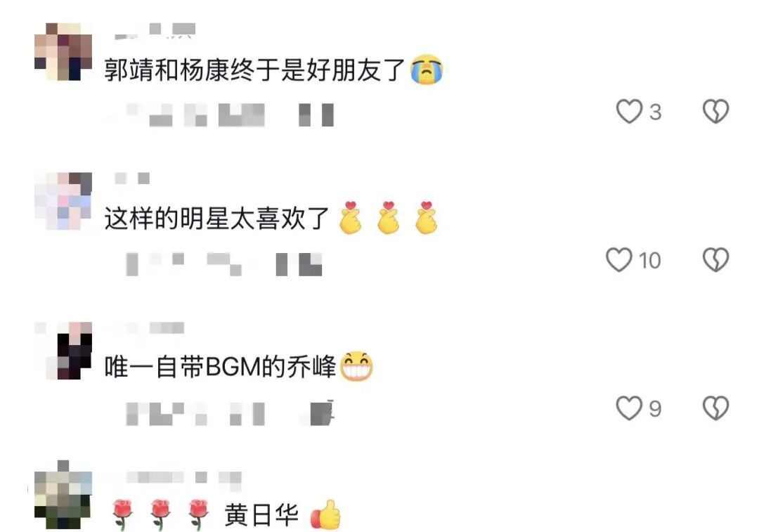
Task: Dislike the 郭靖和杨康 comment via broken heart
Action: (715, 111)
